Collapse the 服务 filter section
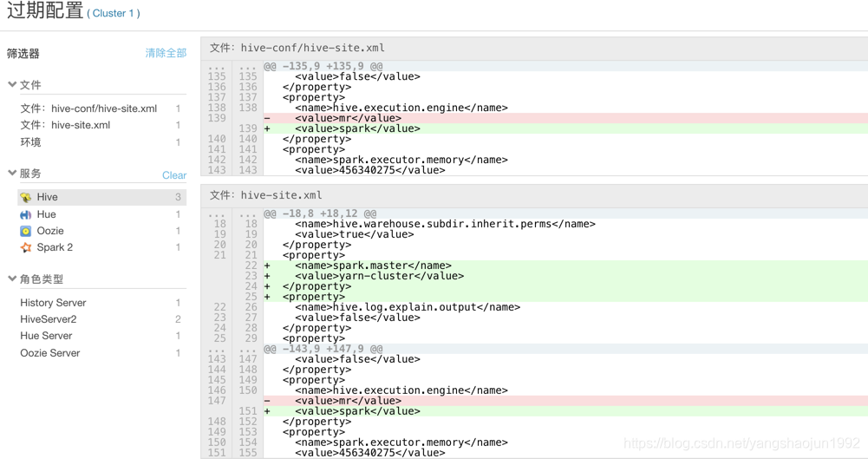Viewport: 868px width, 459px height. coord(12,174)
